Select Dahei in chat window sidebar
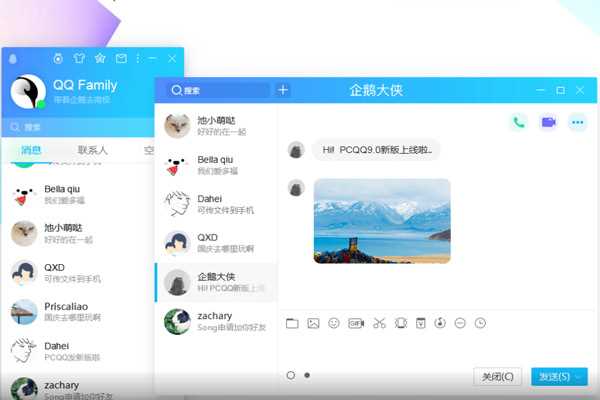The image size is (600, 400). (x=217, y=204)
